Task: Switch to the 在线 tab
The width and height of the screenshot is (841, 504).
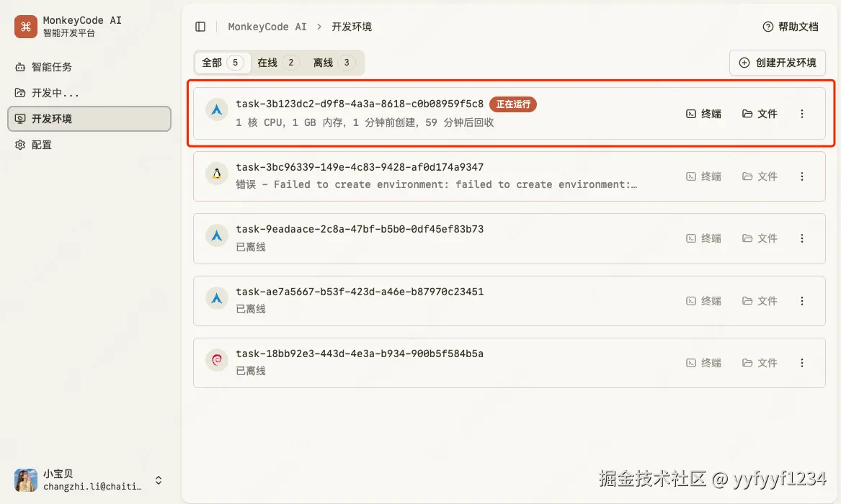Action: tap(277, 63)
